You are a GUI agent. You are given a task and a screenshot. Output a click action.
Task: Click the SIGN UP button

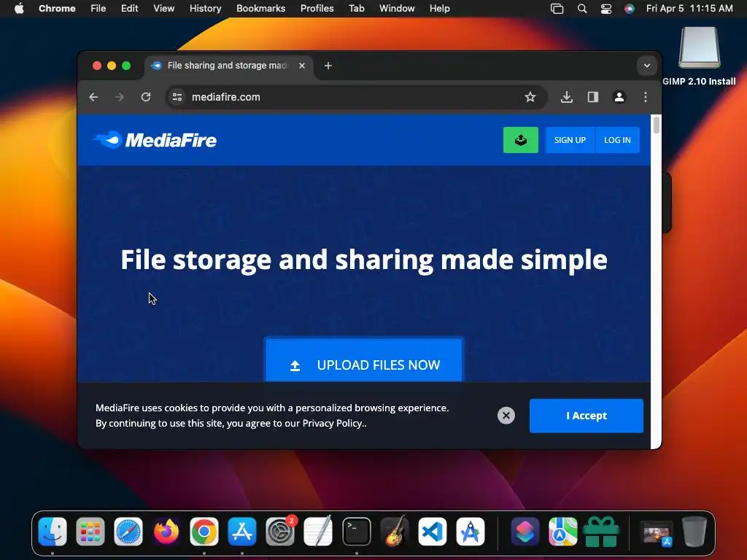[x=570, y=140]
